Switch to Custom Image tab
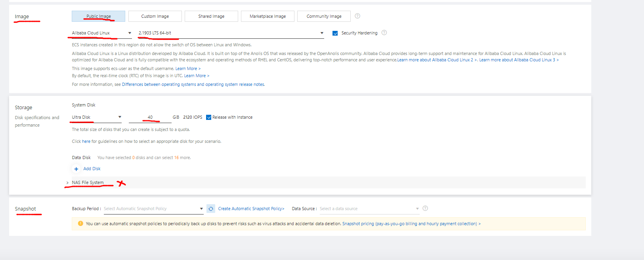Image resolution: width=644 pixels, height=260 pixels. [155, 16]
